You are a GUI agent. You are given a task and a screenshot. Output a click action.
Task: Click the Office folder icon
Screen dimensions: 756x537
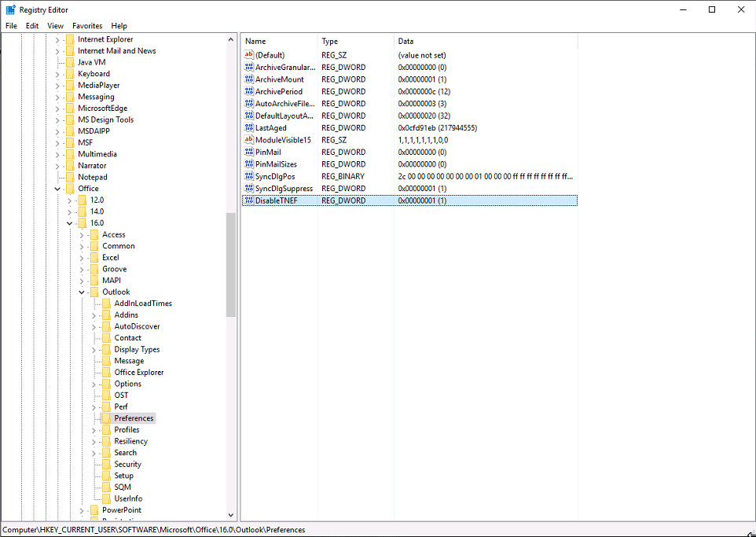pos(70,189)
